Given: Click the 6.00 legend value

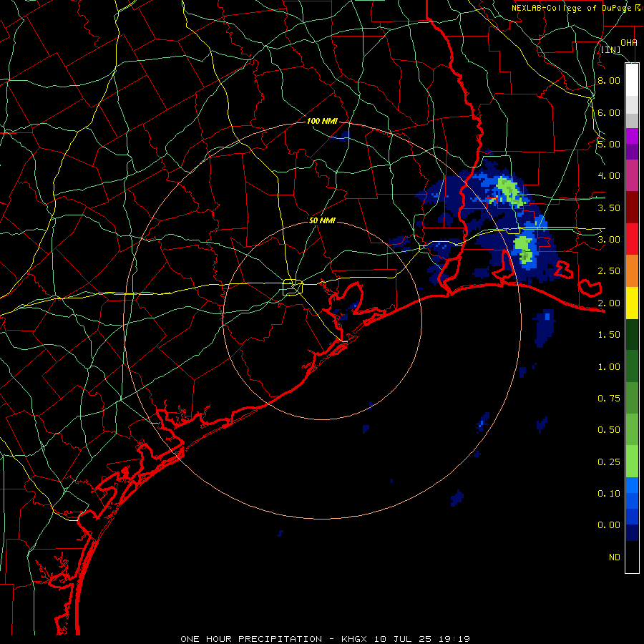Looking at the screenshot, I should click(609, 112).
